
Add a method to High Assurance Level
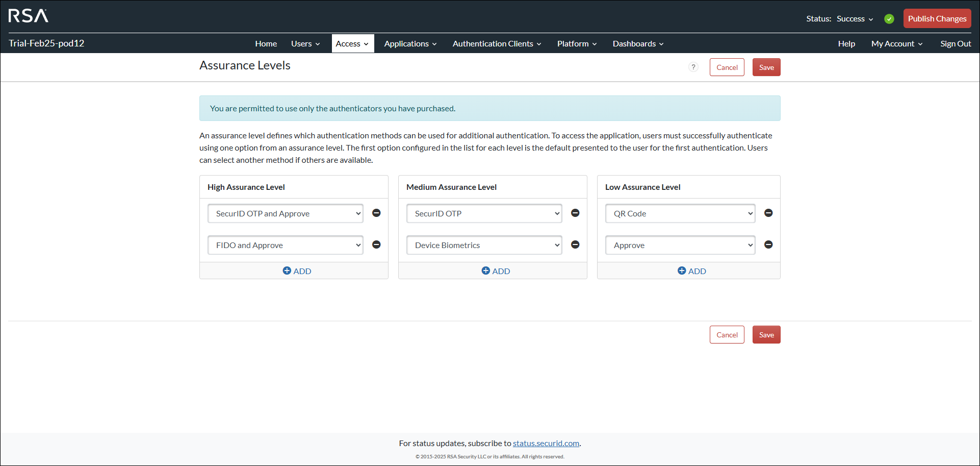(297, 271)
